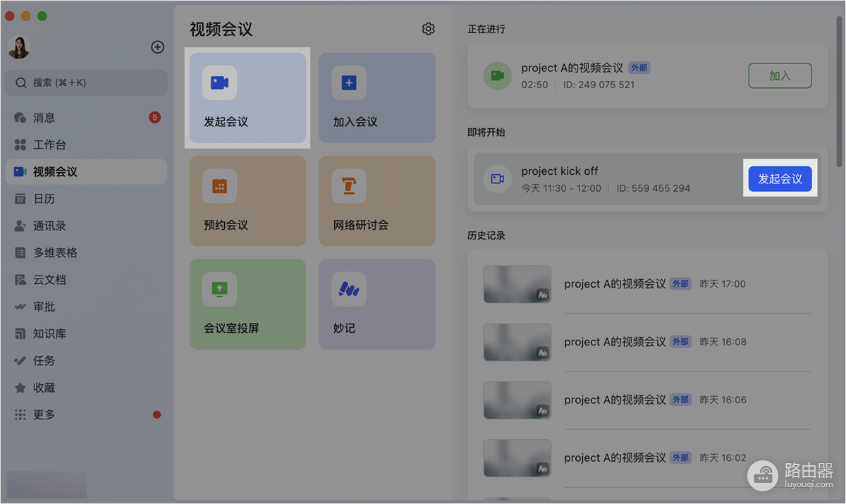This screenshot has height=504, width=846.
Task: Open 工作台 in the sidebar
Action: (x=86, y=145)
